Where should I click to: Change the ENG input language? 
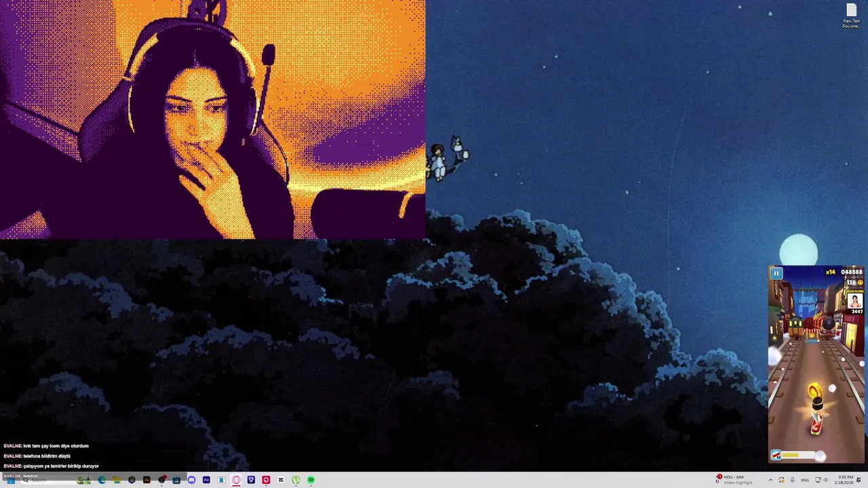(x=805, y=480)
